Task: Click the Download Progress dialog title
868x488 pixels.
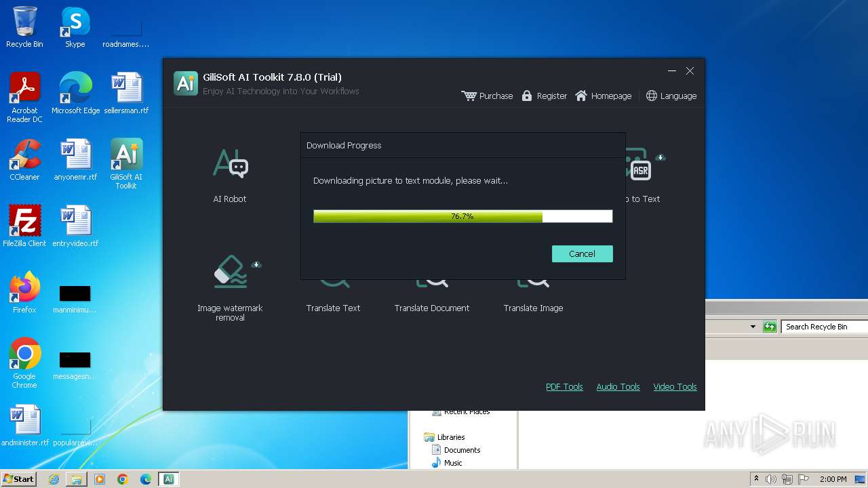Action: pos(344,145)
